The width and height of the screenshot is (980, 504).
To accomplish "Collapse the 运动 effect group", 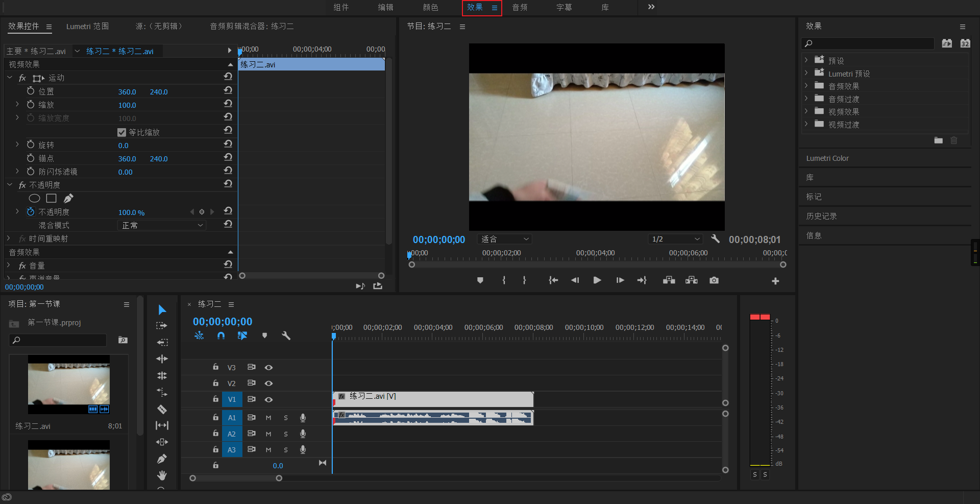I will click(10, 78).
